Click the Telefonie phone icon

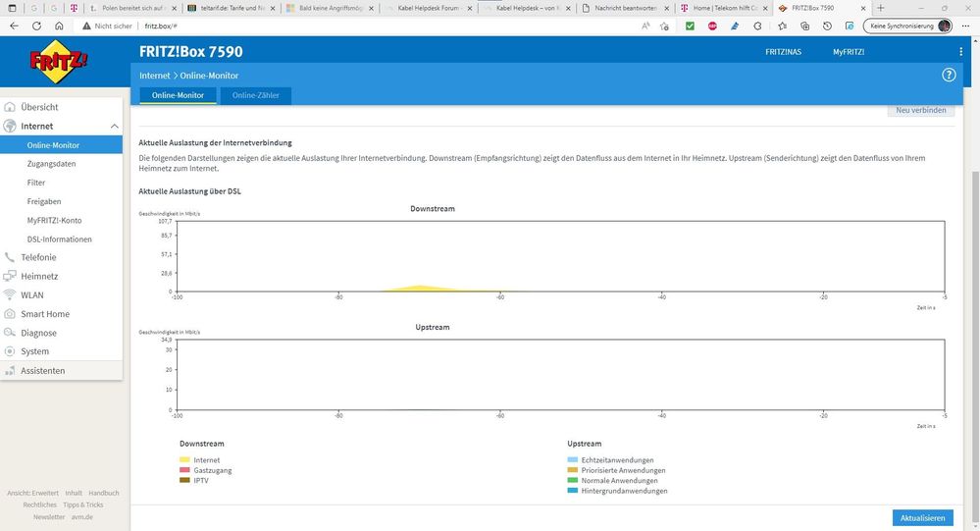[x=10, y=257]
